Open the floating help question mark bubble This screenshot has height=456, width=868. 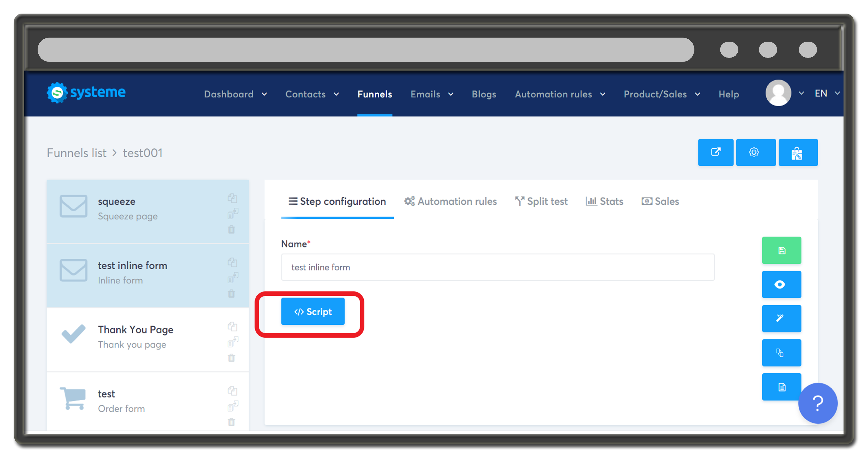(x=818, y=404)
